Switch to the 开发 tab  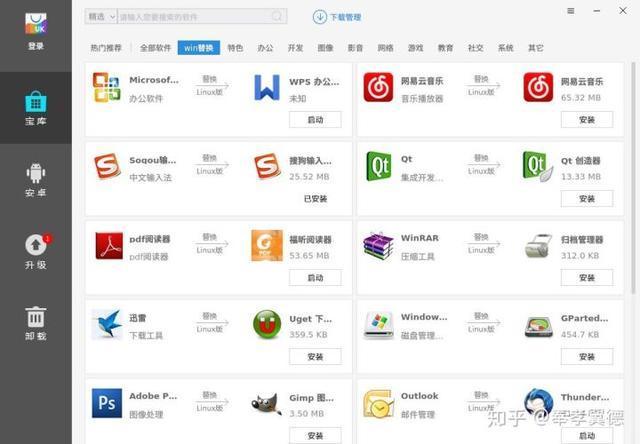296,48
